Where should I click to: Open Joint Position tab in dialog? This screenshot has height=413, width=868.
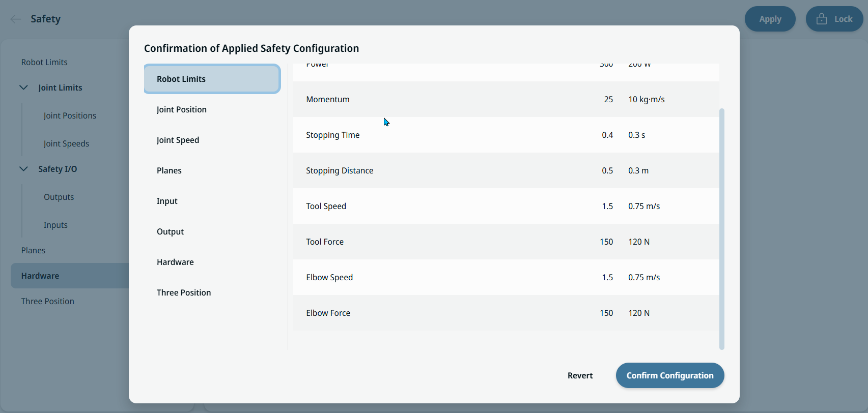[182, 109]
